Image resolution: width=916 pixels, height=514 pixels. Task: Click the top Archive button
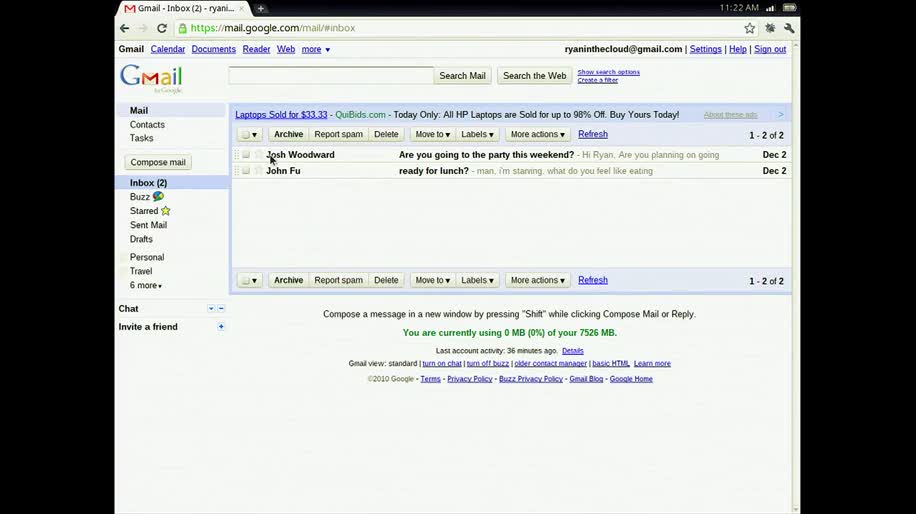click(x=289, y=134)
